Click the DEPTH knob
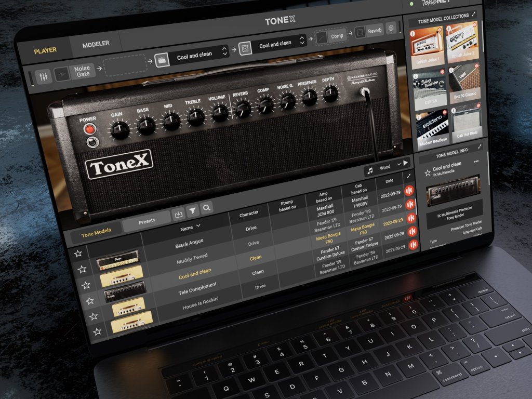This screenshot has height=399, width=532. (330, 93)
